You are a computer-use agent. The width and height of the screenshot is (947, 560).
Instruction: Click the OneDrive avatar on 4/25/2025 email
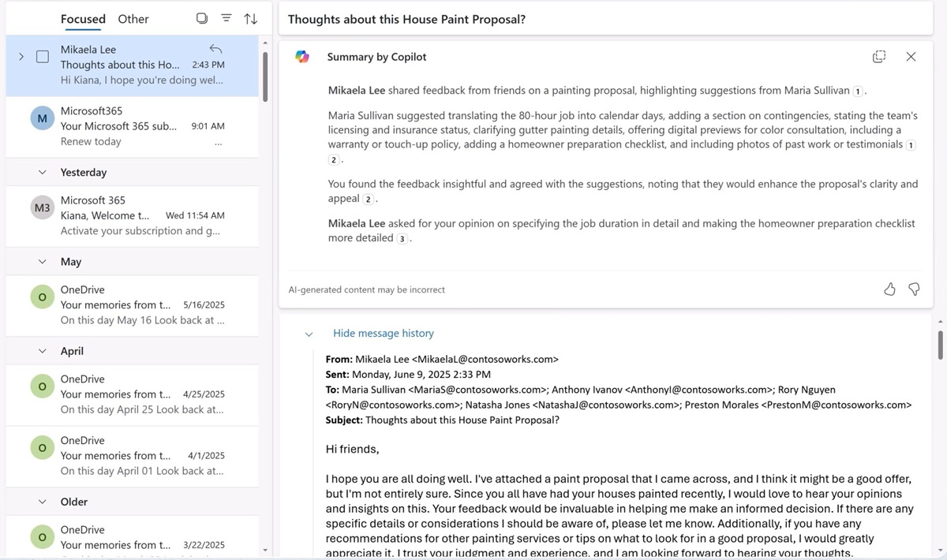coord(42,386)
